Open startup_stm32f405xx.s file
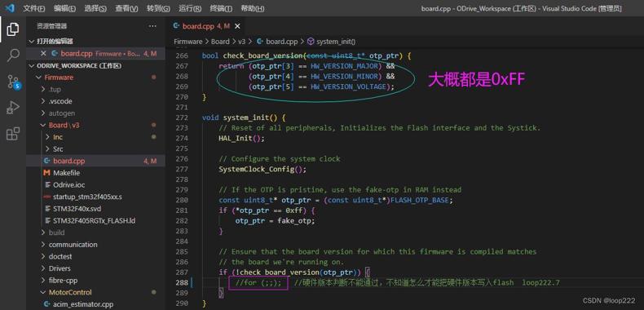 click(x=95, y=197)
